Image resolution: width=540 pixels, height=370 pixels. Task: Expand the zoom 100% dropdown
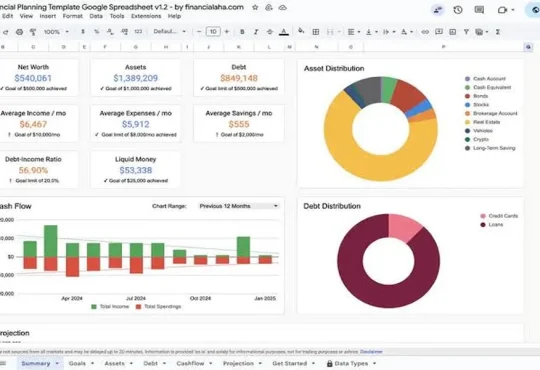(x=56, y=32)
